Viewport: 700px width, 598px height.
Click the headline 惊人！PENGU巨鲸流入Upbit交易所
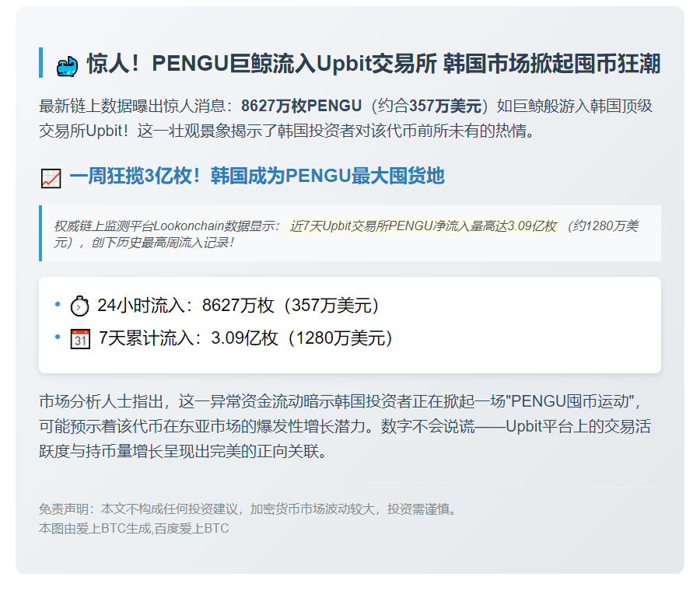[x=261, y=63]
